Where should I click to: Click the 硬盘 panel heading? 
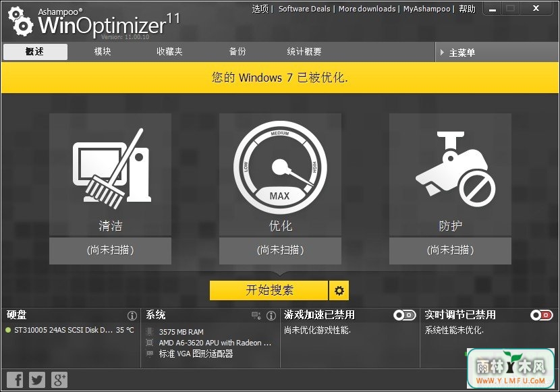coord(16,315)
